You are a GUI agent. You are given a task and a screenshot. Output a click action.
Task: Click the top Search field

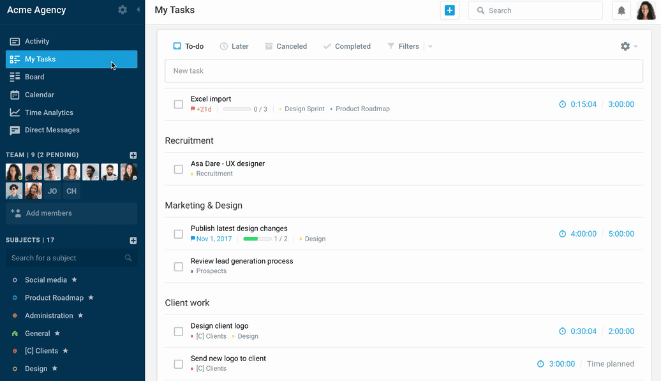coord(535,11)
